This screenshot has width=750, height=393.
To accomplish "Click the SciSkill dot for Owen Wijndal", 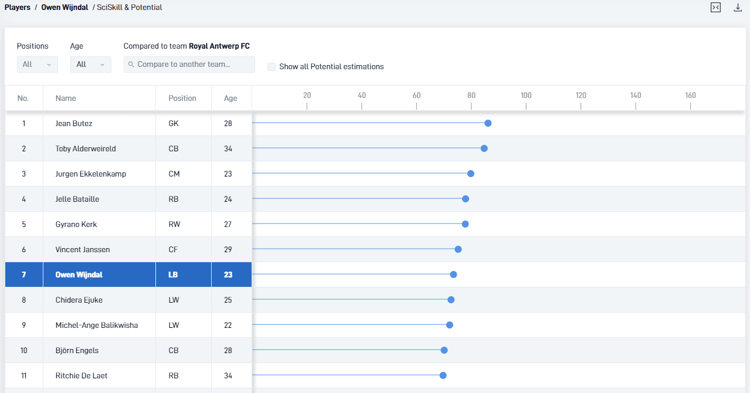I will point(453,274).
